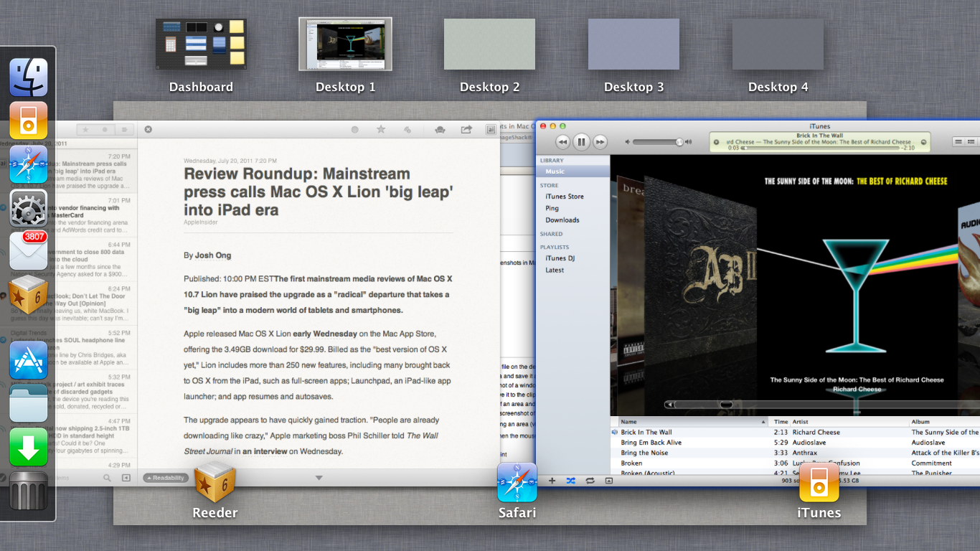Launch Safari from the Dock

(29, 164)
